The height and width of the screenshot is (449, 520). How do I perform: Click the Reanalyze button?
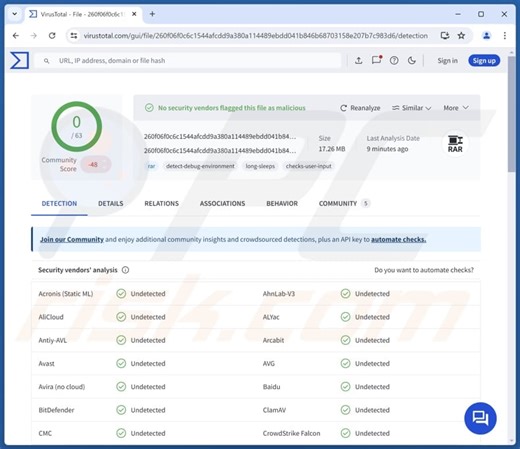360,108
